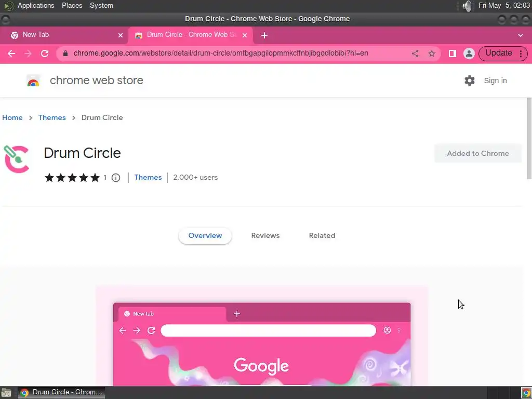The image size is (532, 399).
Task: Click the address bar URL
Action: coord(220,54)
